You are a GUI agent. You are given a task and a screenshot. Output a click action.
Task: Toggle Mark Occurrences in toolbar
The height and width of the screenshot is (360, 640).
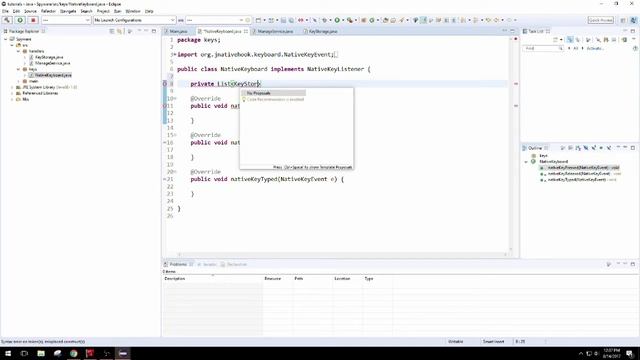423,20
